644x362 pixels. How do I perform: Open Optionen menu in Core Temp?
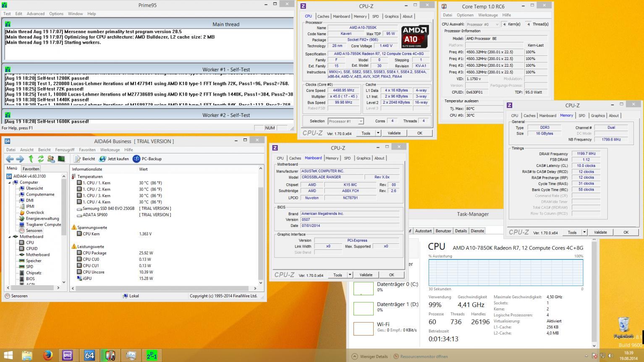coord(465,15)
